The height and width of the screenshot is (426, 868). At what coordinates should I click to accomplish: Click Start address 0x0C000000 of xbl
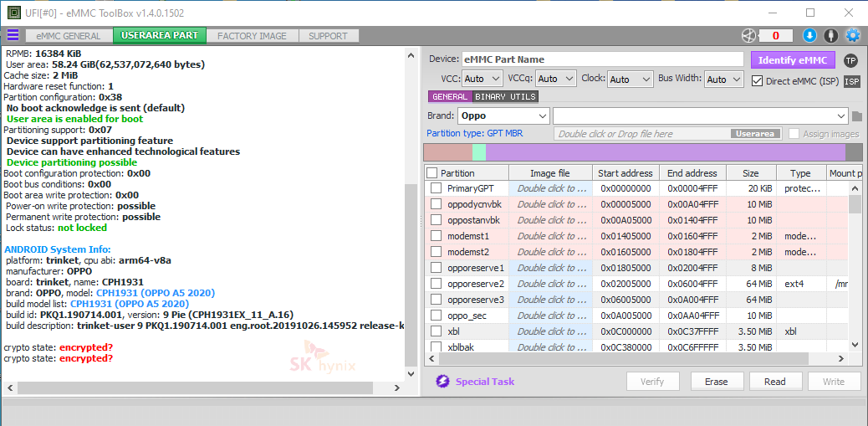pos(625,331)
